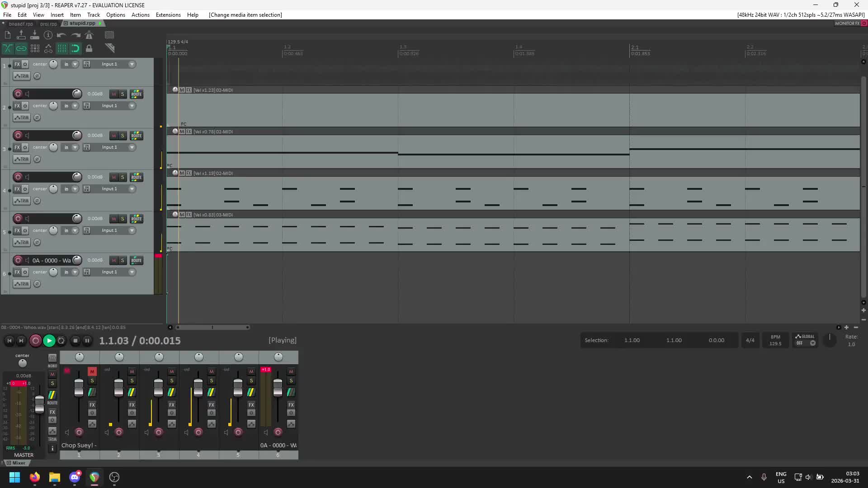Solo track 5 in track panel
The image size is (868, 488).
123,219
